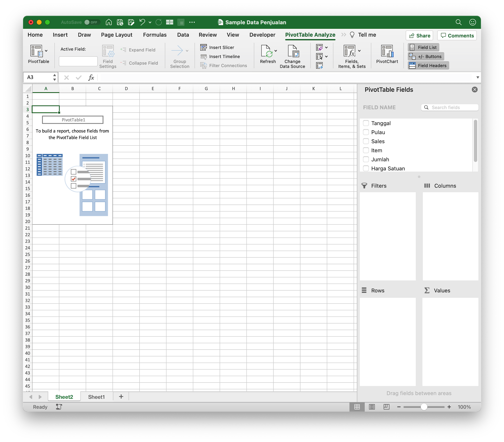
Task: Toggle the AutoSave switch
Action: 92,22
